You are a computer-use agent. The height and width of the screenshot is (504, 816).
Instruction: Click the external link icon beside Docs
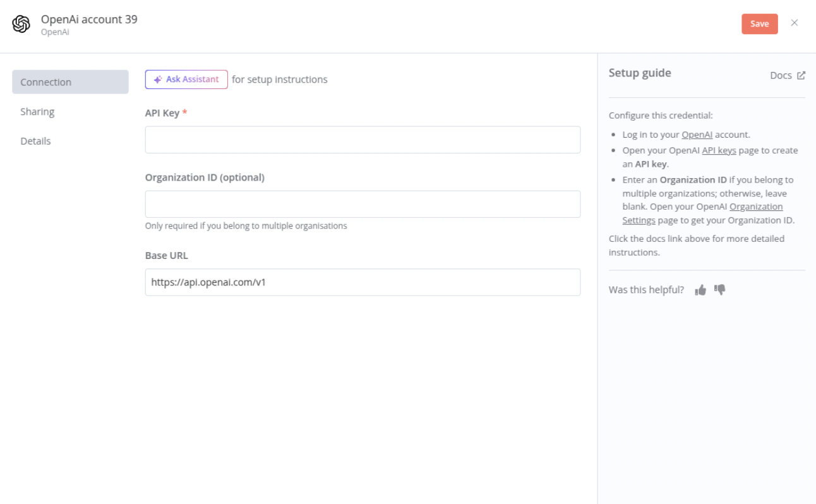801,75
